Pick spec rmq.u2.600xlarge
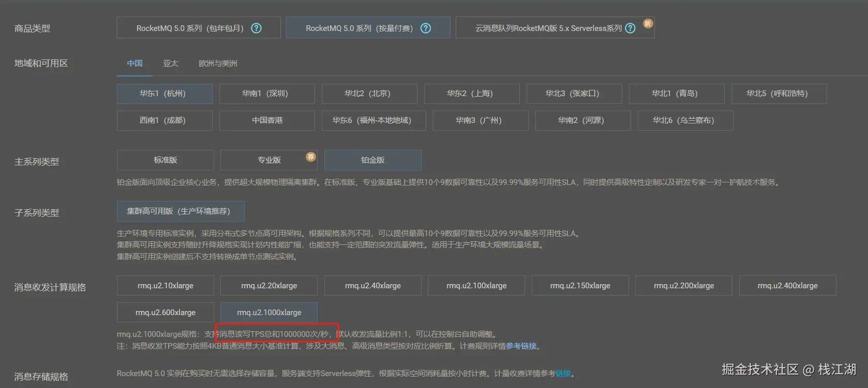This screenshot has width=868, height=388. tap(166, 313)
